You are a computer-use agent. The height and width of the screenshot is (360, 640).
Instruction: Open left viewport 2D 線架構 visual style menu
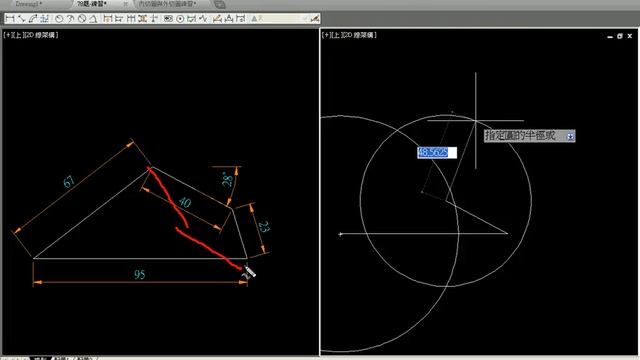[x=42, y=35]
